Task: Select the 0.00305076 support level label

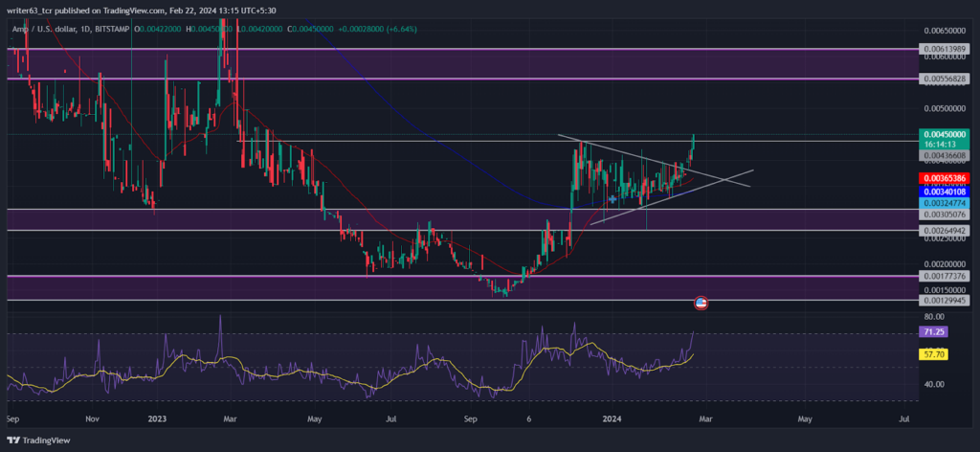Action: (943, 215)
